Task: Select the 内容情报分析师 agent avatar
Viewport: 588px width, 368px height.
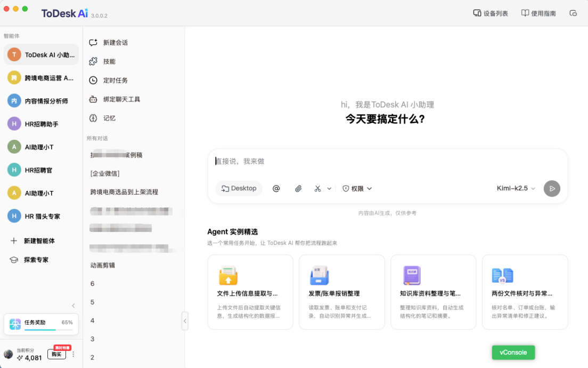Action: click(14, 101)
